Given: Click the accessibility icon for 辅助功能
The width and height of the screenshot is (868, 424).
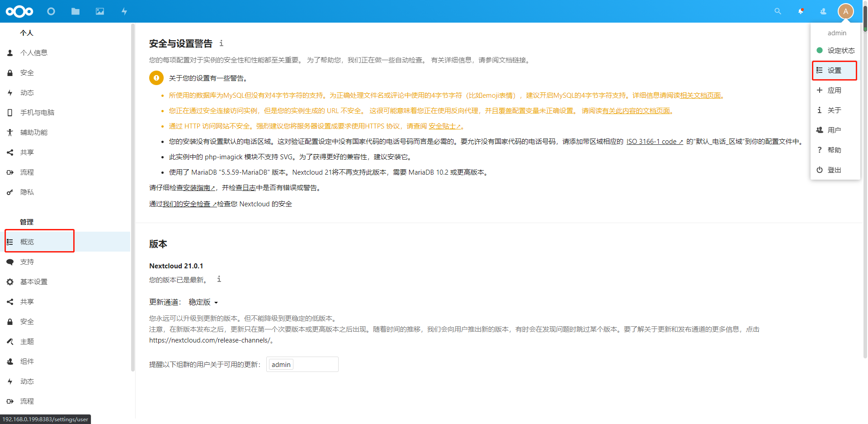Looking at the screenshot, I should [10, 133].
